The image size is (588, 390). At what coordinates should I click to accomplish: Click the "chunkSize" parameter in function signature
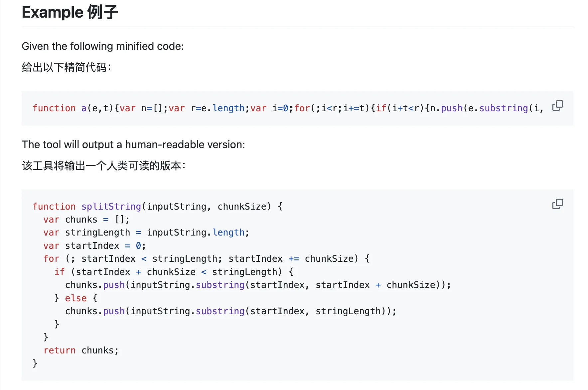[x=242, y=206]
